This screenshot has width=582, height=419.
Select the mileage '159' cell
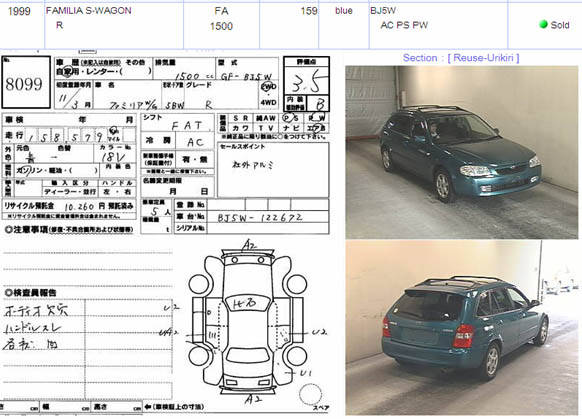[x=309, y=11]
